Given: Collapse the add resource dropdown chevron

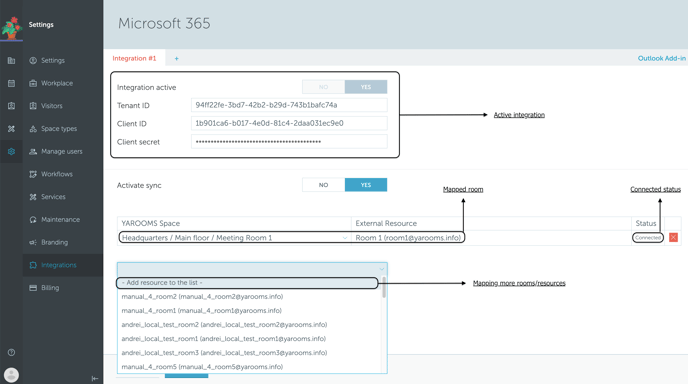Looking at the screenshot, I should [x=382, y=269].
